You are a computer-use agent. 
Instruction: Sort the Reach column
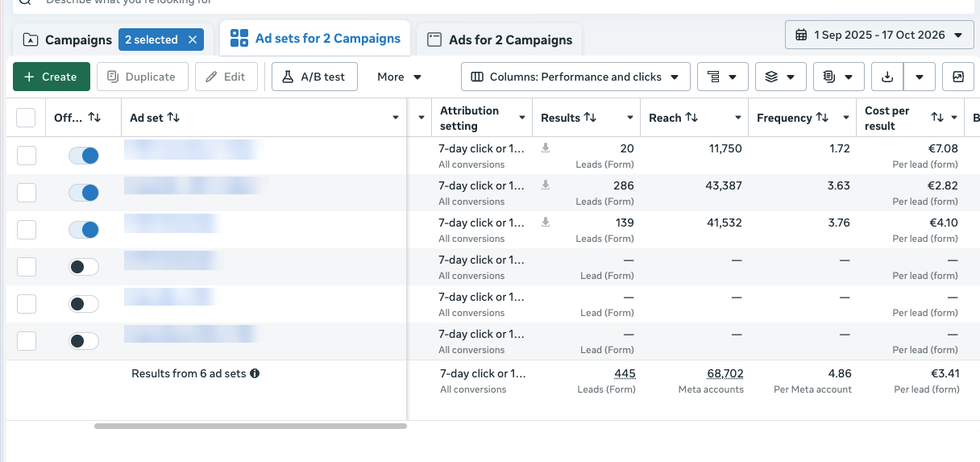691,118
